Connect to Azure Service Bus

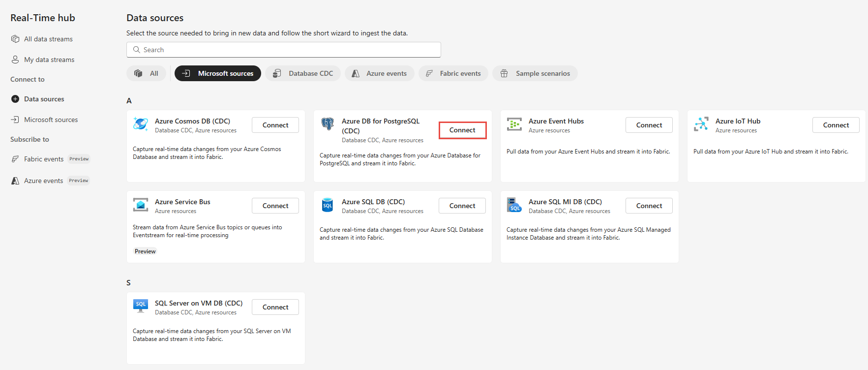(275, 206)
